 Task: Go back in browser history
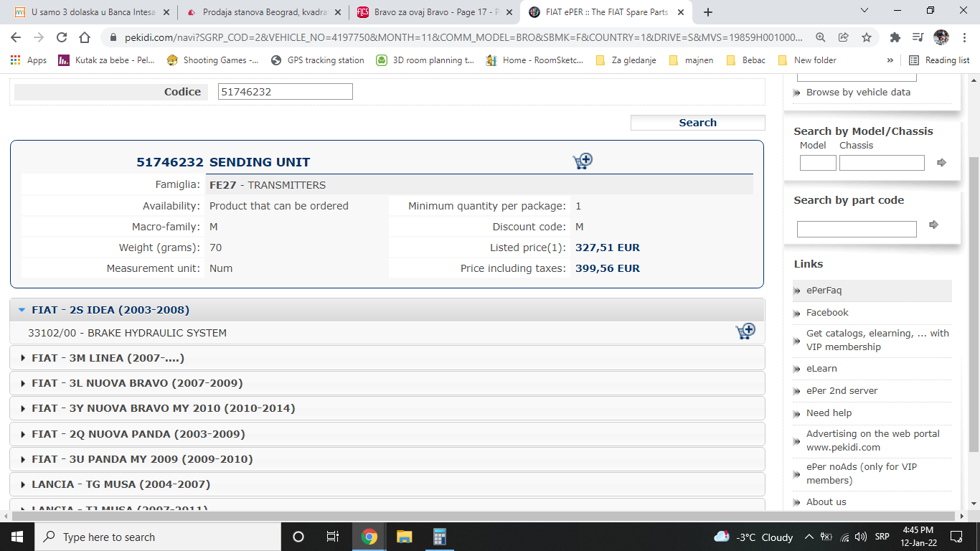point(17,38)
